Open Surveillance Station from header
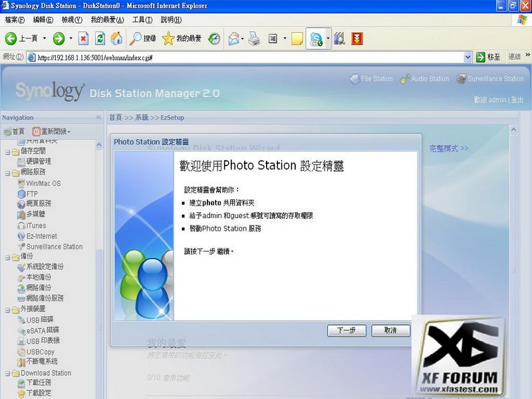 (x=490, y=79)
